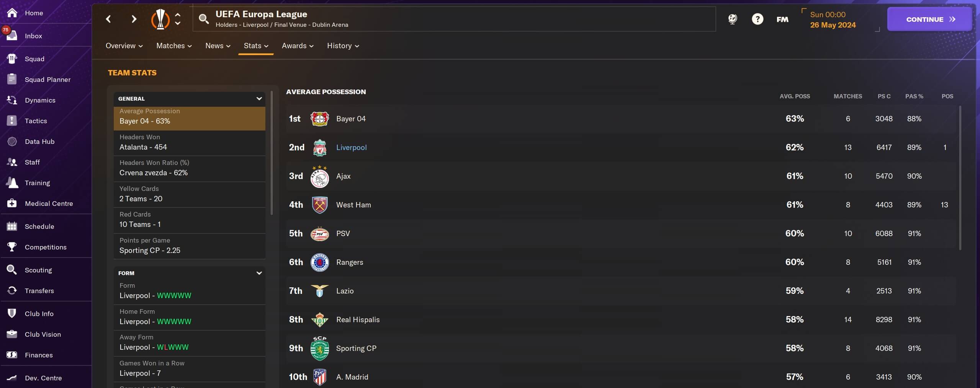Screen dimensions: 980x388
Task: Click the CONTINUE button
Action: tap(929, 19)
